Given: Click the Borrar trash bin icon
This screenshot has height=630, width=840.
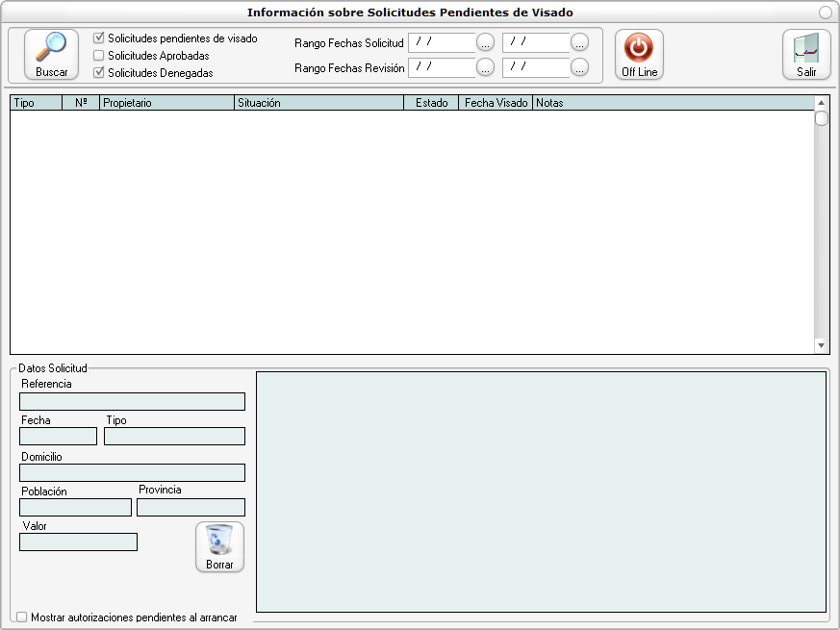Looking at the screenshot, I should (219, 541).
